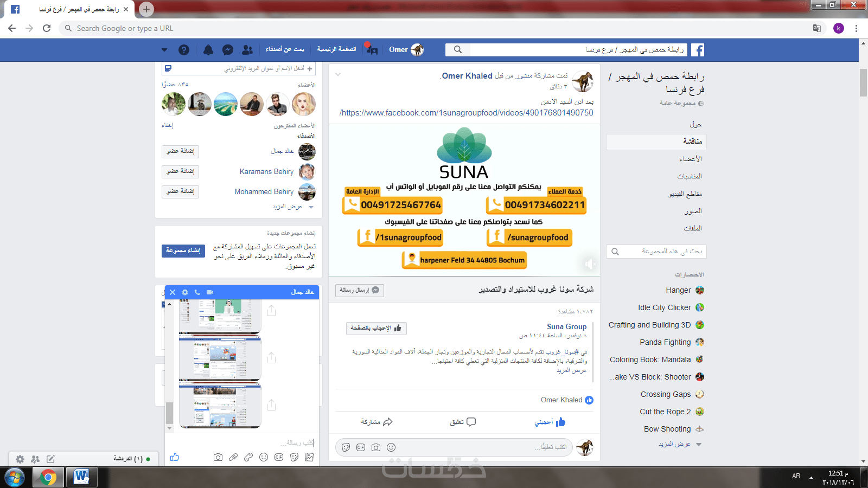Open Messenger icon in the blue header

[228, 50]
